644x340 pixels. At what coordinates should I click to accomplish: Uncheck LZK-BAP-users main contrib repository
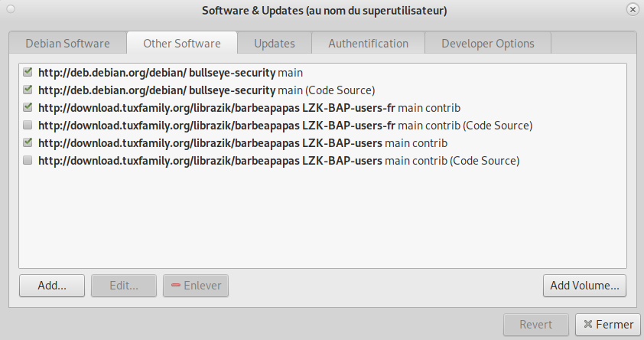tap(28, 143)
